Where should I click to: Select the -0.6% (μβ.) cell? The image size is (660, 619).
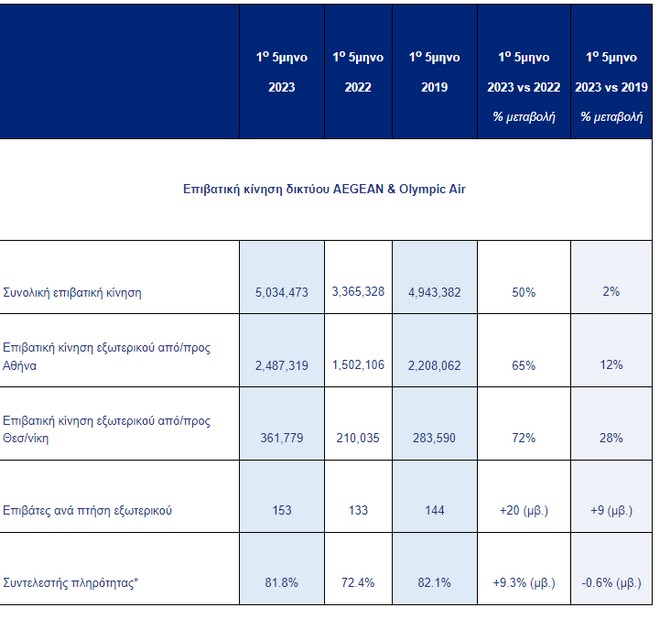(611, 582)
